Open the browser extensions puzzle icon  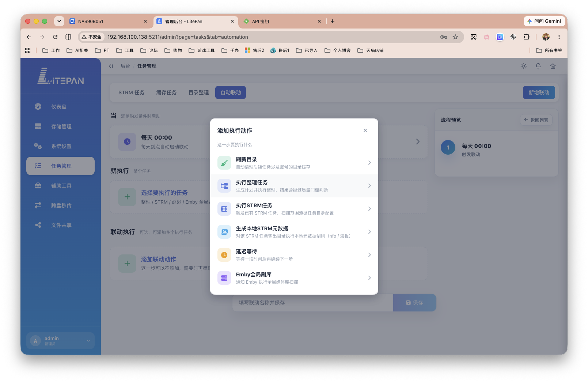526,37
